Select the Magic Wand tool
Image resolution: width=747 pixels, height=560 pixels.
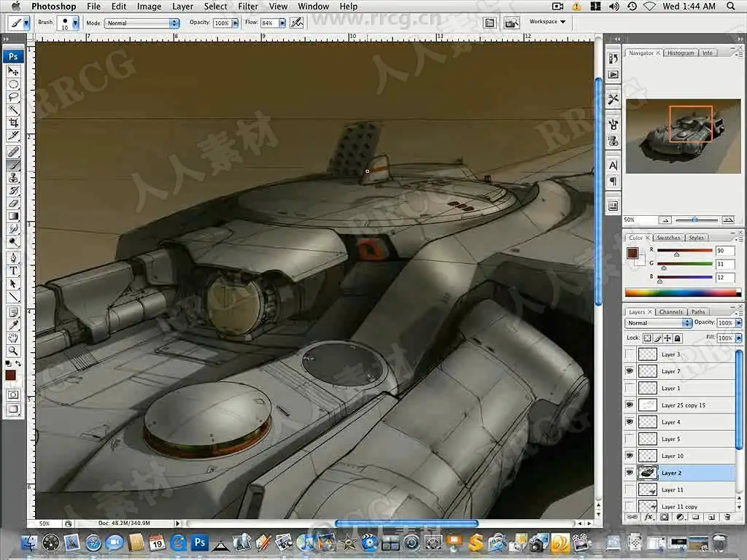coord(13,109)
